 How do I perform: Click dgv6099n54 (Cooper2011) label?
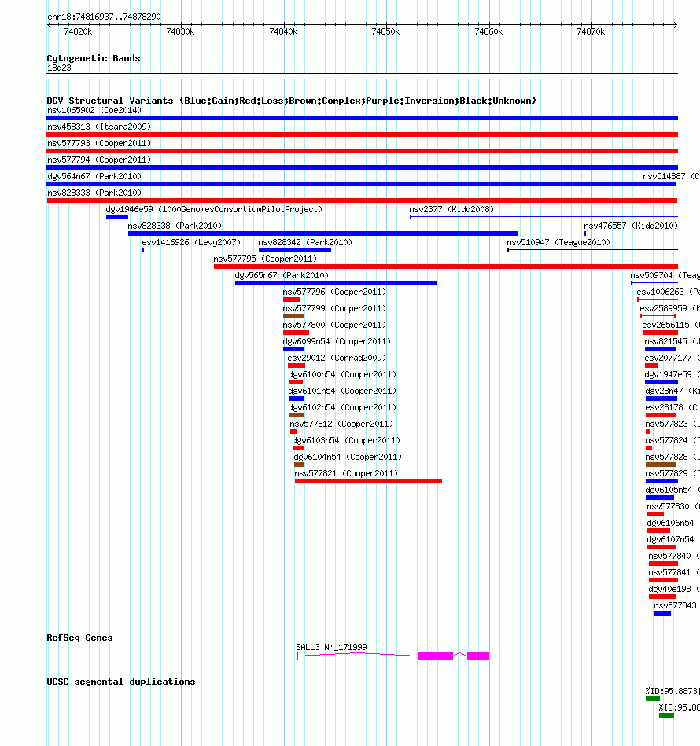tap(337, 341)
